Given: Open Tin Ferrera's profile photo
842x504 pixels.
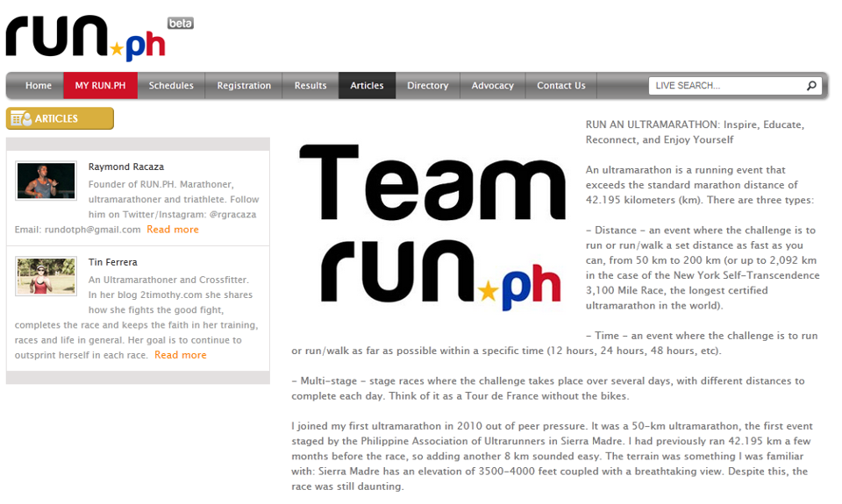Looking at the screenshot, I should tap(46, 276).
